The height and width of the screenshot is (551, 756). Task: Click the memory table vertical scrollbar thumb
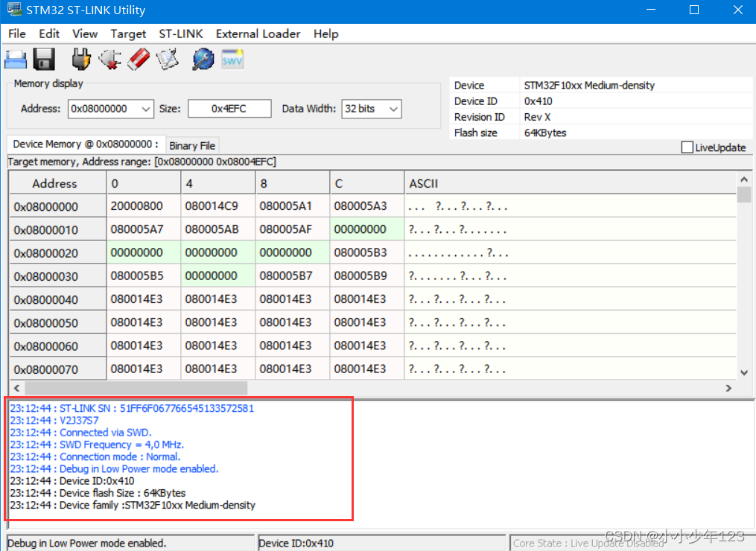(744, 195)
